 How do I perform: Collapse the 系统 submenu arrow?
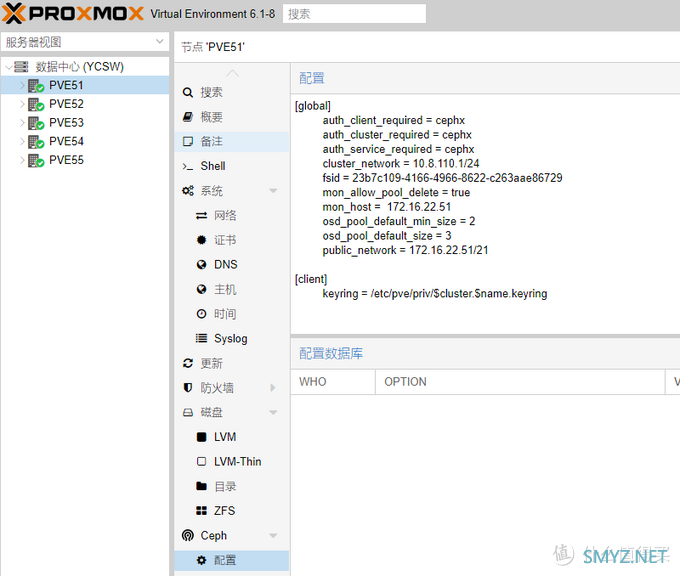pyautogui.click(x=273, y=191)
